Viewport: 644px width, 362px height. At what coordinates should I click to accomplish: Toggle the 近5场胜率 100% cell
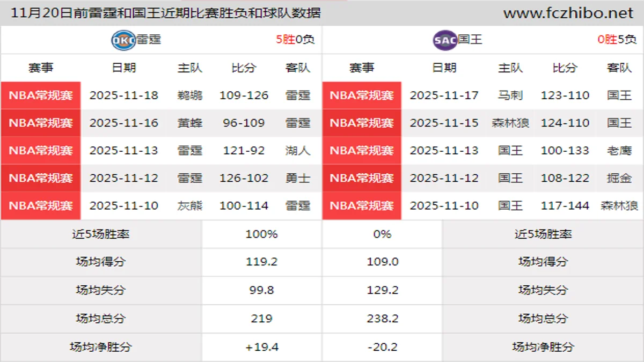[x=261, y=234]
